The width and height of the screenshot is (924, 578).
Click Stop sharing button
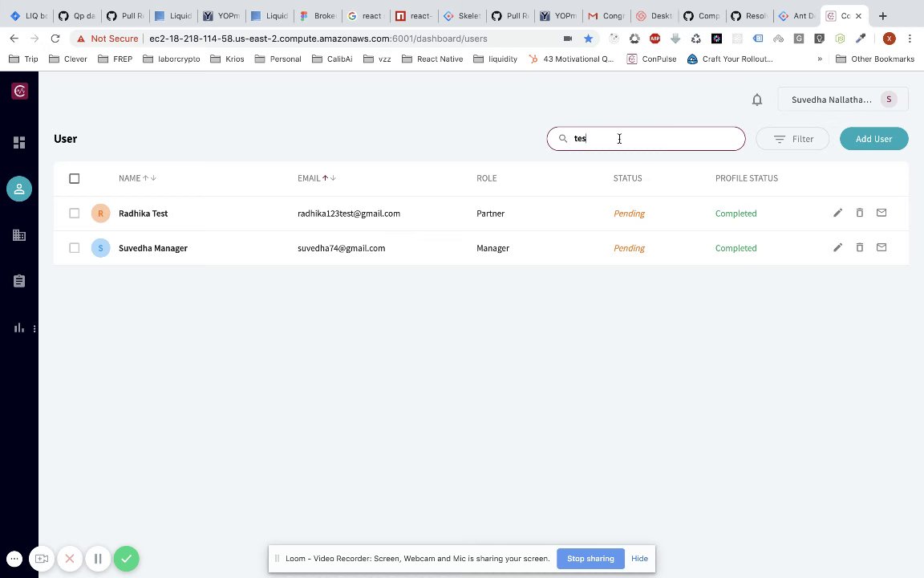click(x=590, y=559)
